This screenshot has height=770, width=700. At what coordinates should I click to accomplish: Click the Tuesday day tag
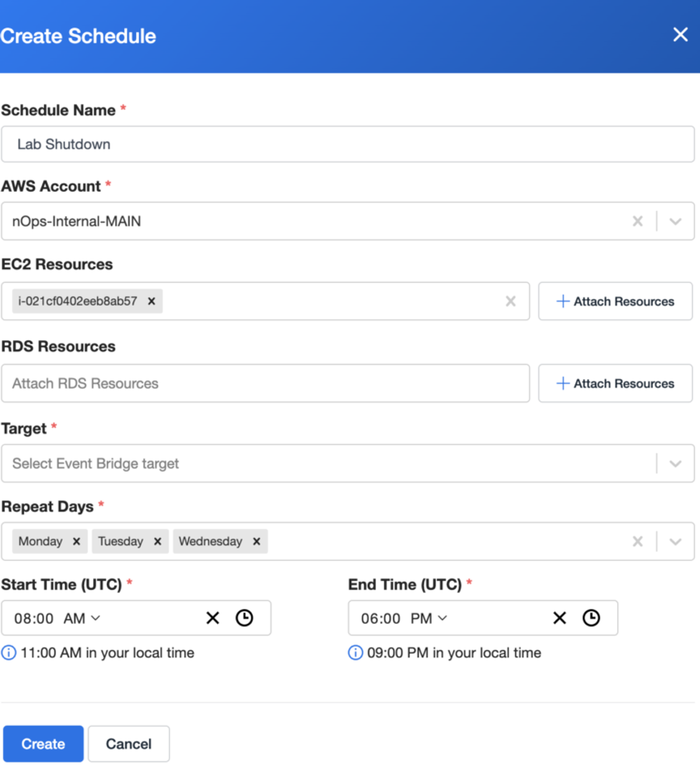click(130, 541)
